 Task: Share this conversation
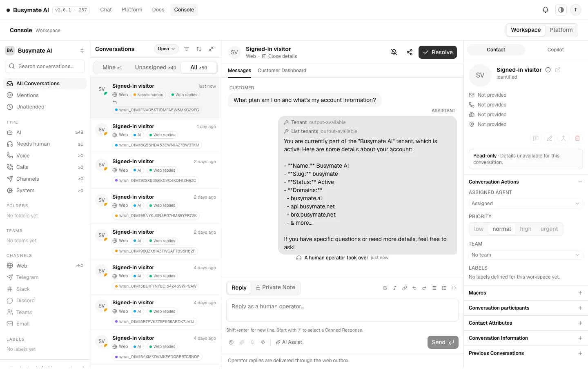[410, 52]
